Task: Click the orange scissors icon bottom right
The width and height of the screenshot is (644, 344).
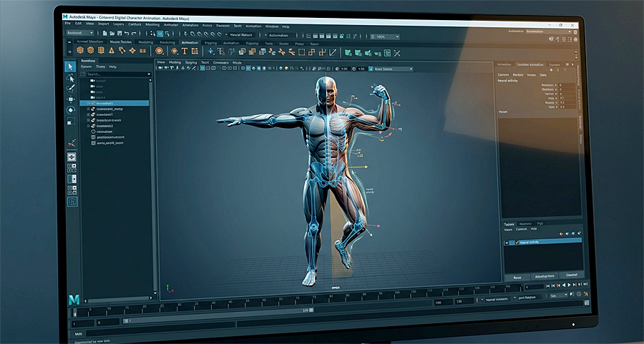Action: click(x=586, y=295)
